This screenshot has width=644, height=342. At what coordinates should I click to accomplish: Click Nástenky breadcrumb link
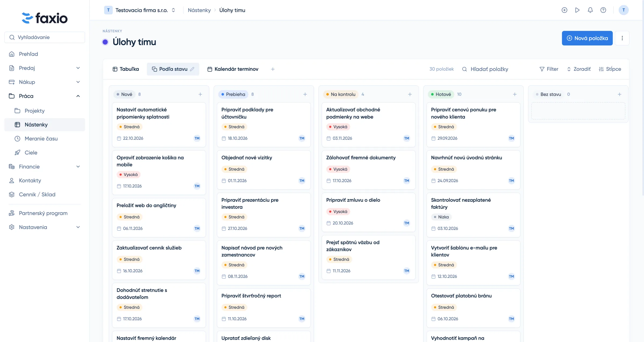point(199,10)
